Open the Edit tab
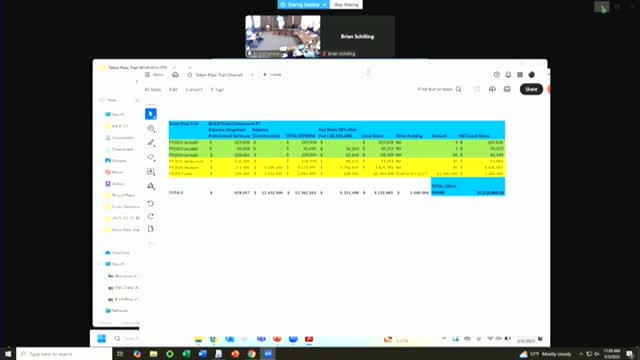The width and height of the screenshot is (640, 360). 173,89
